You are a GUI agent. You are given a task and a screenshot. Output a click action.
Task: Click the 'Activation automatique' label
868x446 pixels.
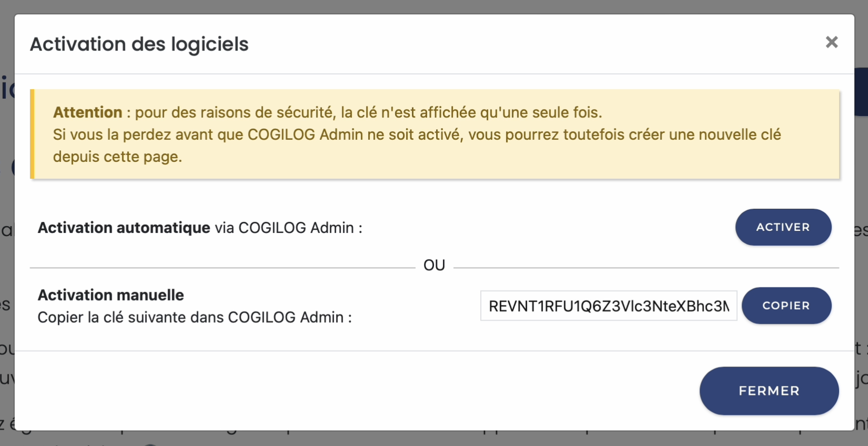(124, 228)
